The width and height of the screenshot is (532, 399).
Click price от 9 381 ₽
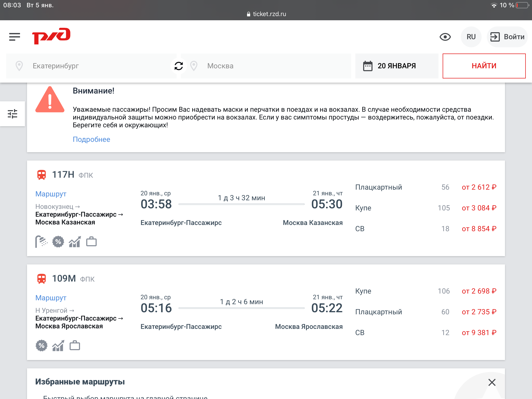pyautogui.click(x=479, y=333)
